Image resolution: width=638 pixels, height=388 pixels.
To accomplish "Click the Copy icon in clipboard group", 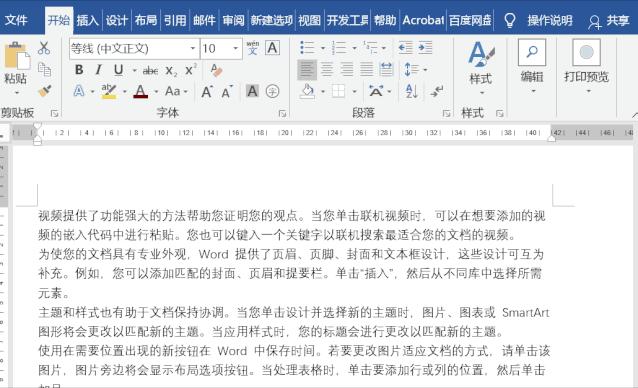I will 44,70.
